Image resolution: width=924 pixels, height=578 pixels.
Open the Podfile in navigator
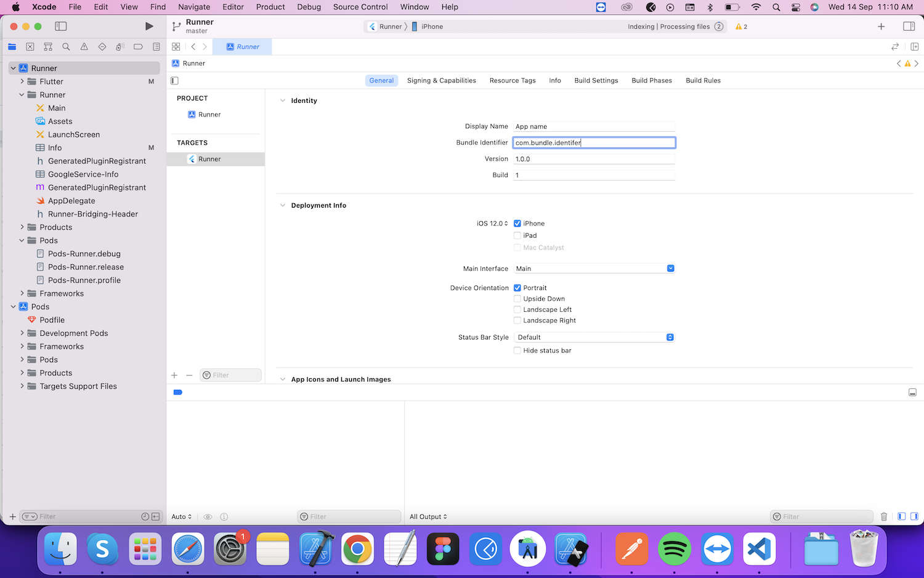52,320
